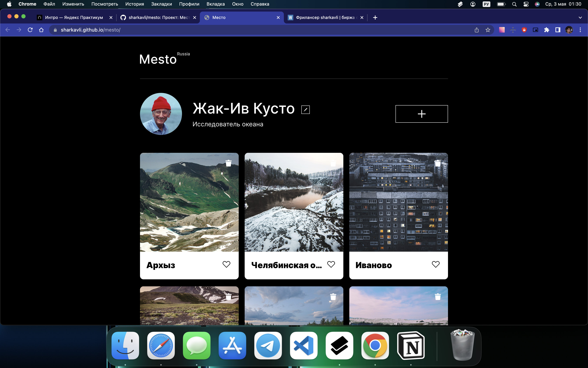Image resolution: width=588 pixels, height=368 pixels.
Task: Close the Место tab
Action: click(278, 18)
